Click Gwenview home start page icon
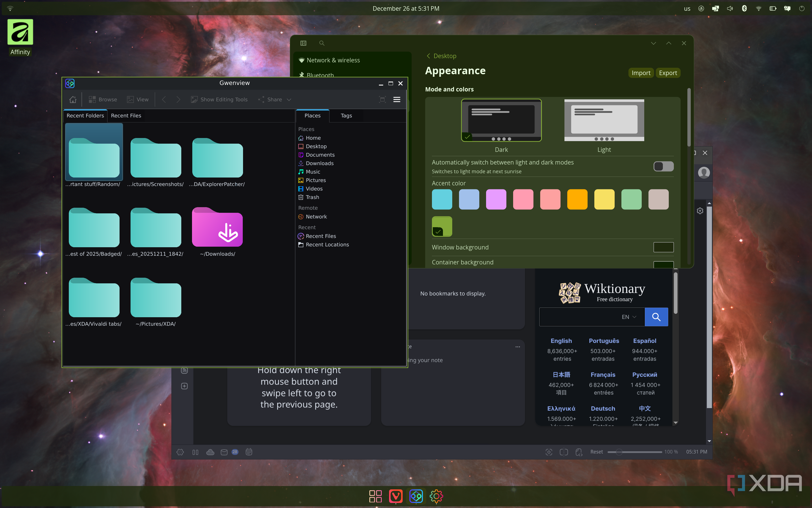This screenshot has width=812, height=508. coord(73,99)
